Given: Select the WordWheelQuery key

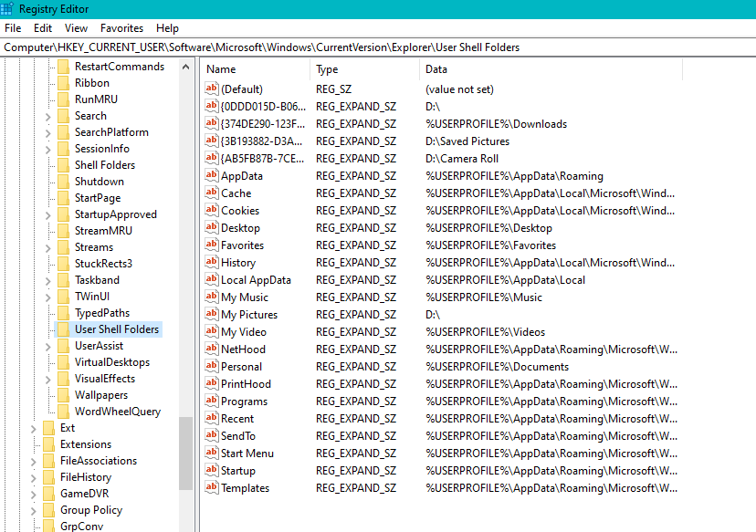Looking at the screenshot, I should click(118, 411).
